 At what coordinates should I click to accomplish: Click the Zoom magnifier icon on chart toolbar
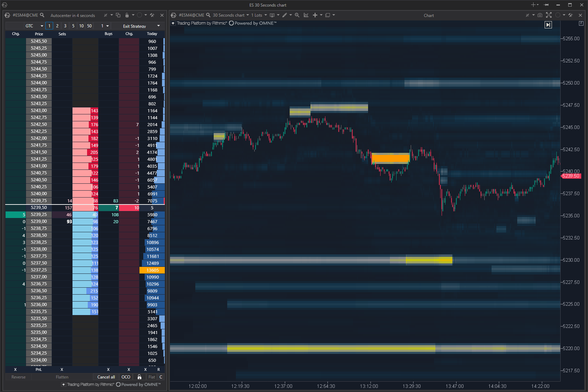pyautogui.click(x=297, y=15)
